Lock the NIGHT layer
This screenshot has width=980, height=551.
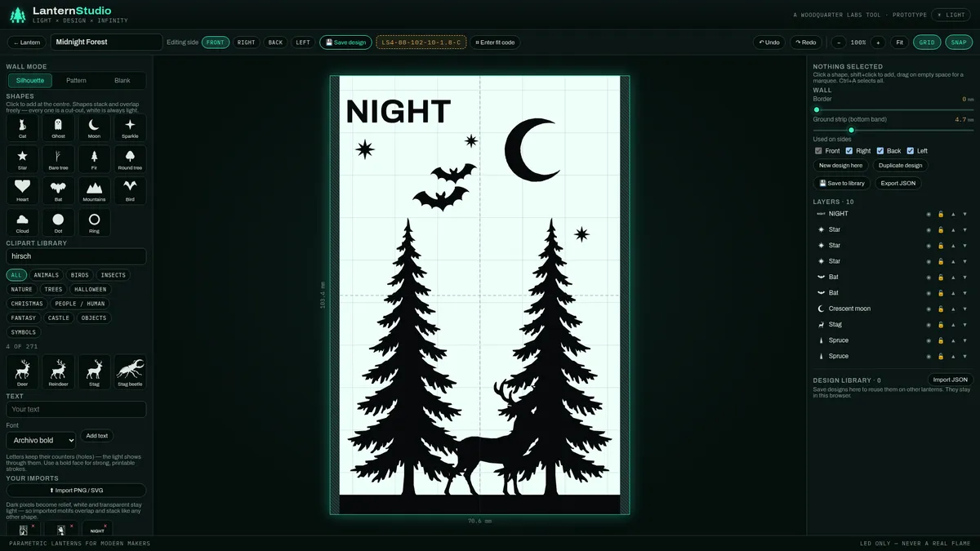coord(941,214)
